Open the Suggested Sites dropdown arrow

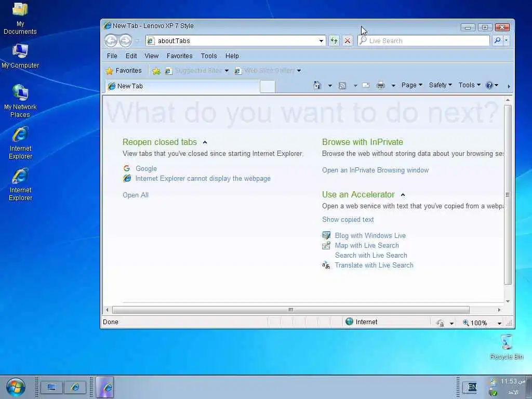coord(227,71)
